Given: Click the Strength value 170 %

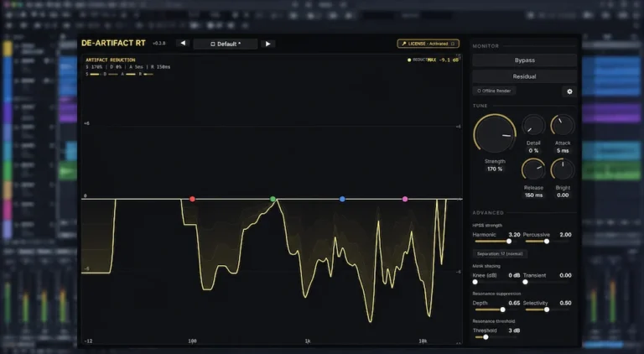Looking at the screenshot, I should 495,169.
